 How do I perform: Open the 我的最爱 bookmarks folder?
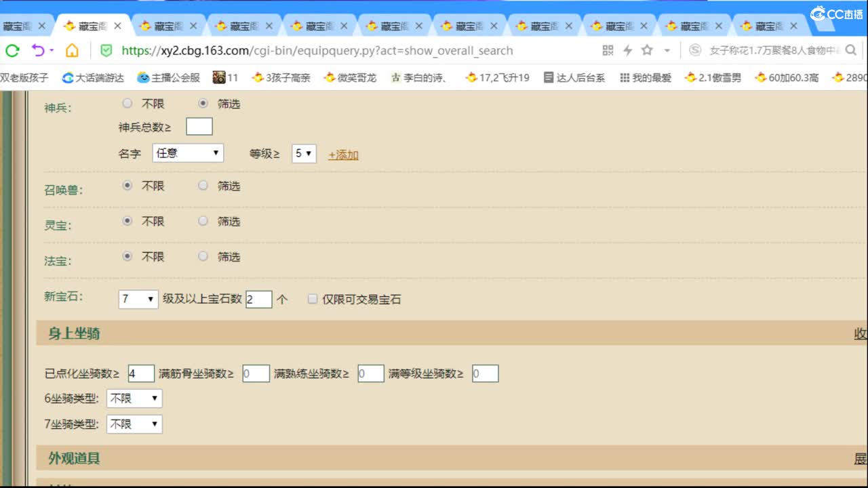coord(646,77)
